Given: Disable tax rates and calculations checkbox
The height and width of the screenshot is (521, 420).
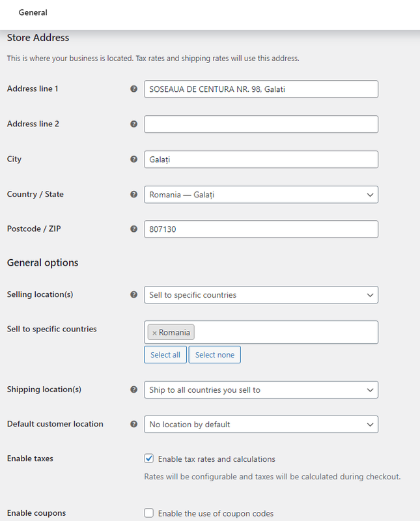Looking at the screenshot, I should click(149, 458).
